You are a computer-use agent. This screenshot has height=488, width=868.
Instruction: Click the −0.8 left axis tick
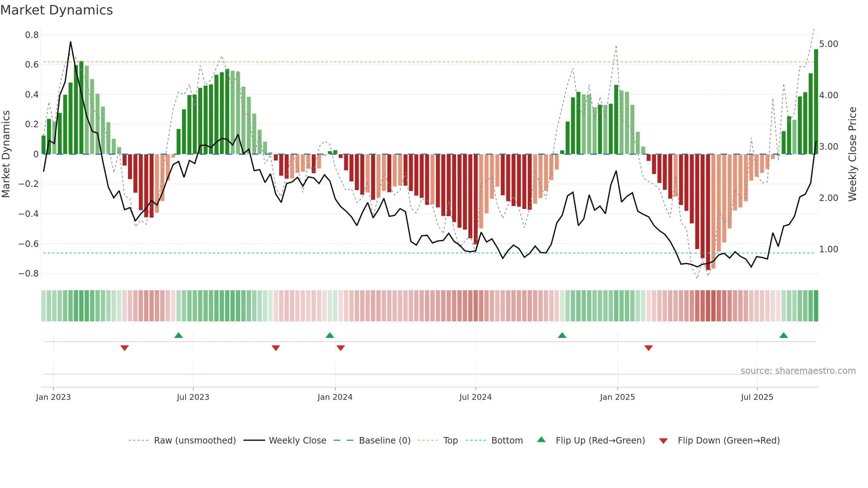(x=29, y=274)
